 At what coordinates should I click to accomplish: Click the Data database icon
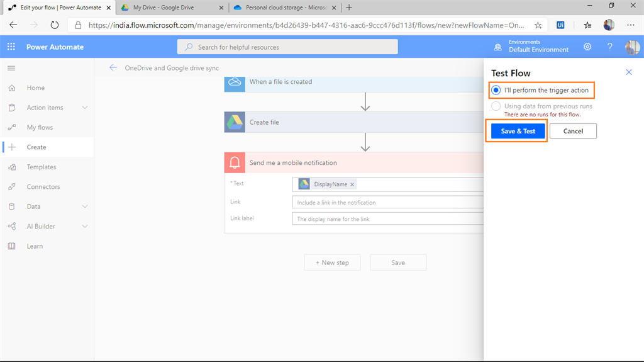click(x=12, y=206)
